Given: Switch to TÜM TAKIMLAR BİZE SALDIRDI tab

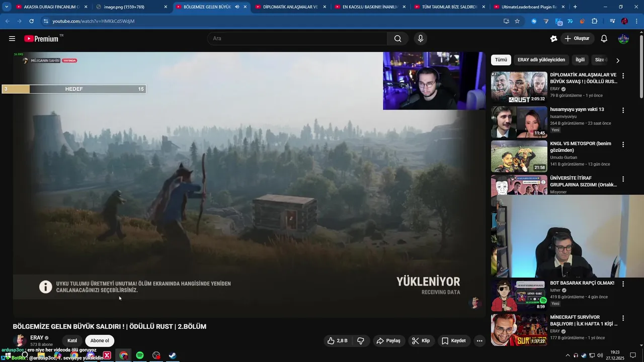Looking at the screenshot, I should [x=450, y=7].
